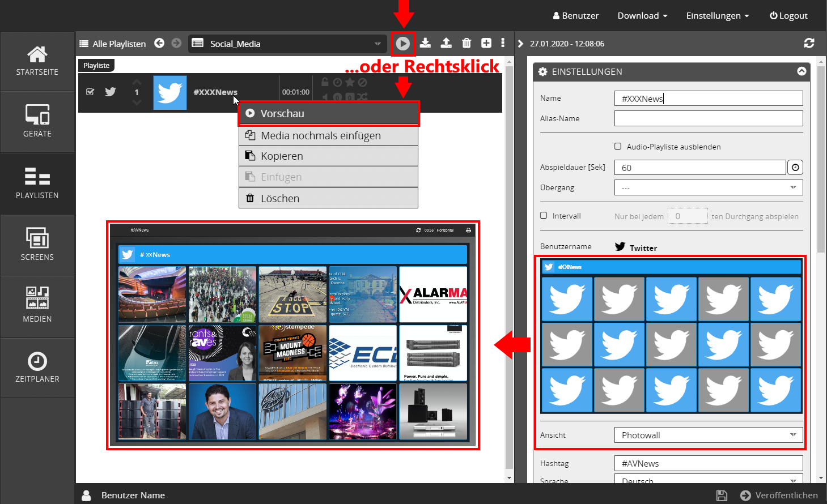
Task: Open the Geräte devices section
Action: click(37, 122)
